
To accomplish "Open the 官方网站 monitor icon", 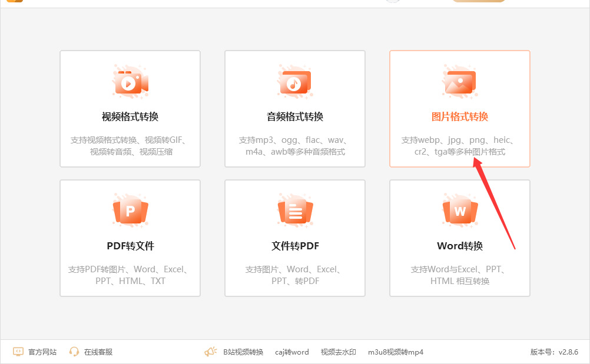I will (18, 352).
